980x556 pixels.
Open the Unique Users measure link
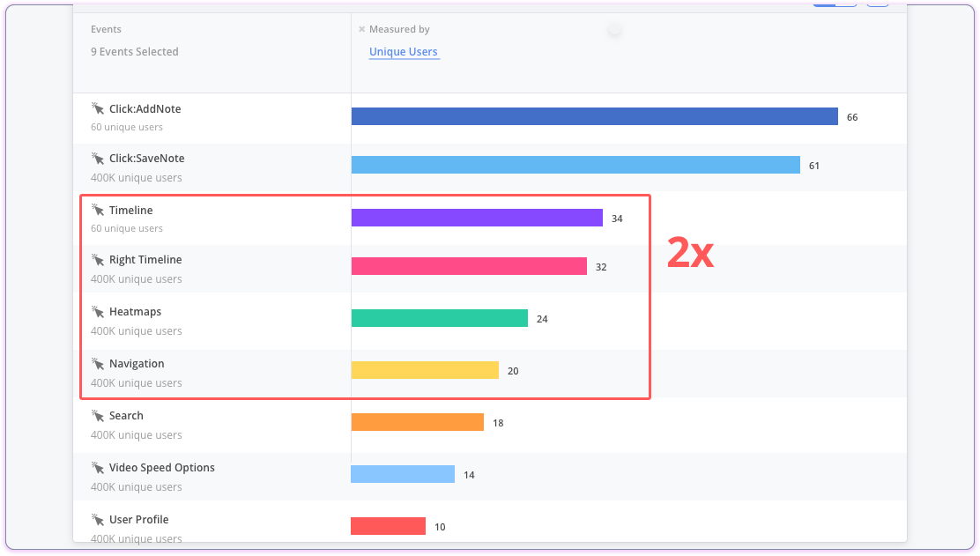click(x=403, y=52)
